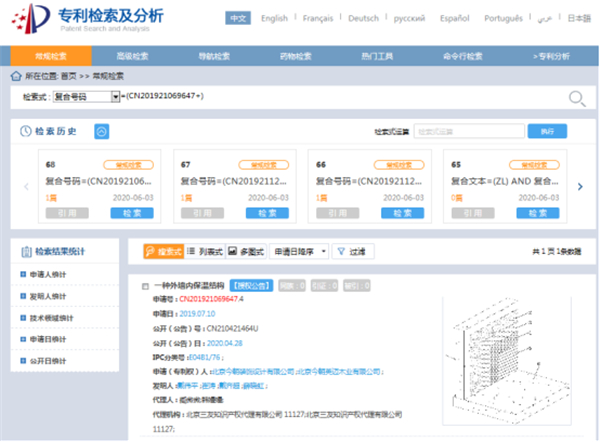Open the 复合号码 search field dropdown
This screenshot has width=600, height=442.
(x=86, y=96)
